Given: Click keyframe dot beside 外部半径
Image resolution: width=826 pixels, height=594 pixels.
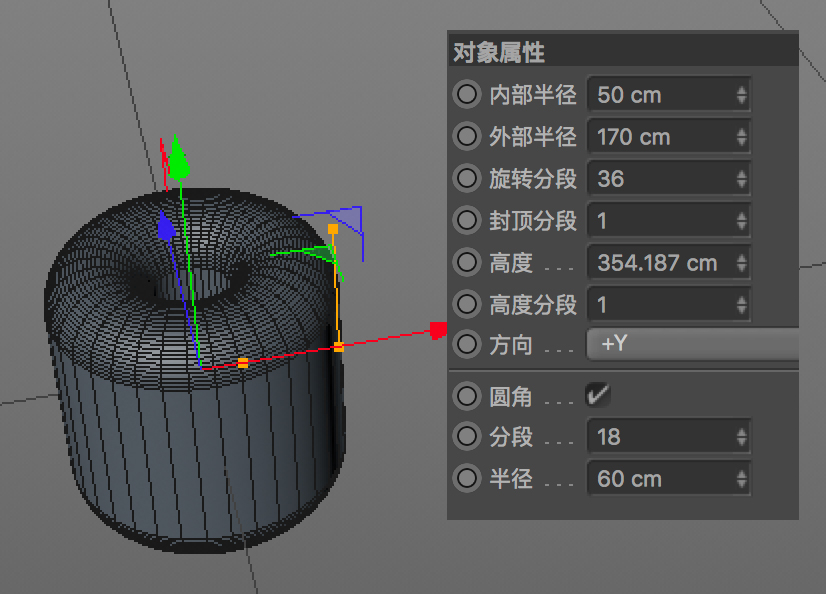Looking at the screenshot, I should point(467,137).
